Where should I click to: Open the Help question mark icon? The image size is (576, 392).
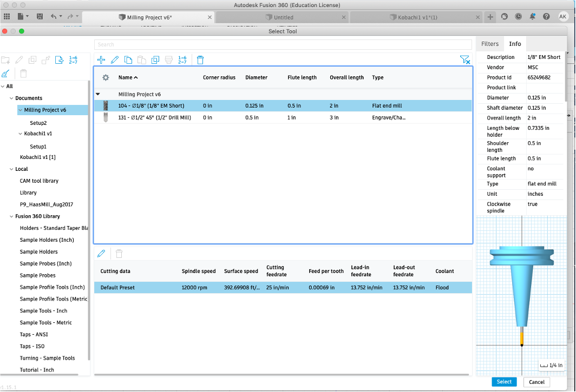pos(546,17)
